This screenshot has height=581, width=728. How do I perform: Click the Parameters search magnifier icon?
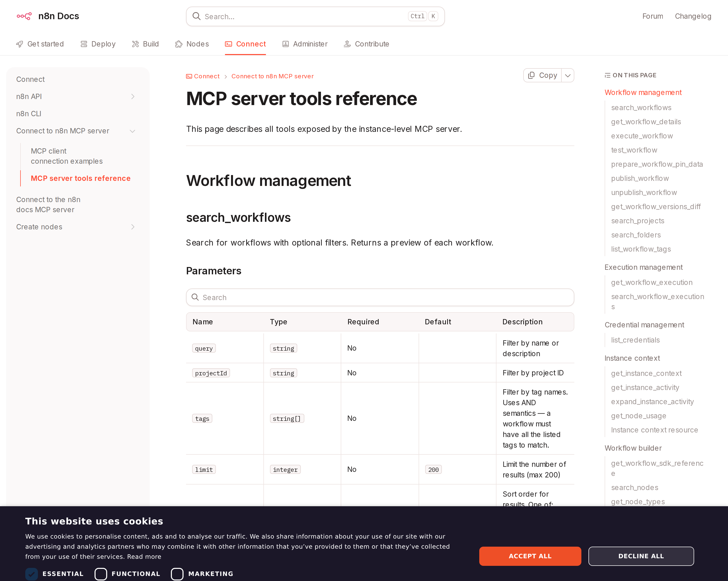pos(195,297)
